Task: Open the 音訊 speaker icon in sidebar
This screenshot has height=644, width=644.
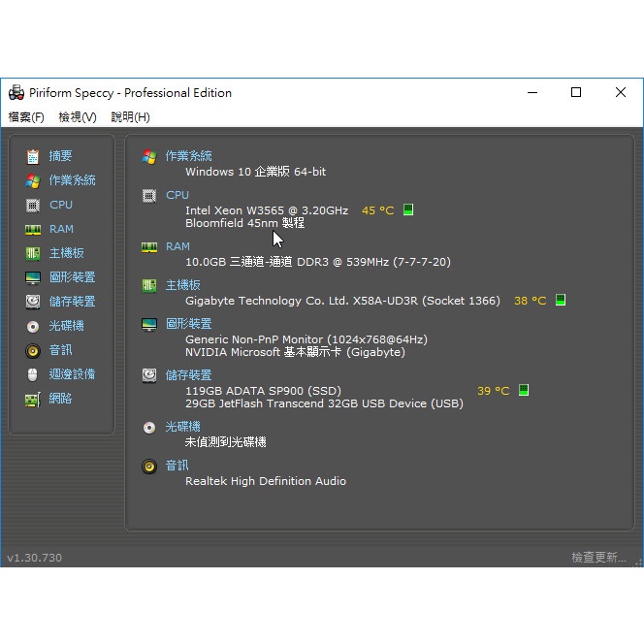Action: [33, 350]
